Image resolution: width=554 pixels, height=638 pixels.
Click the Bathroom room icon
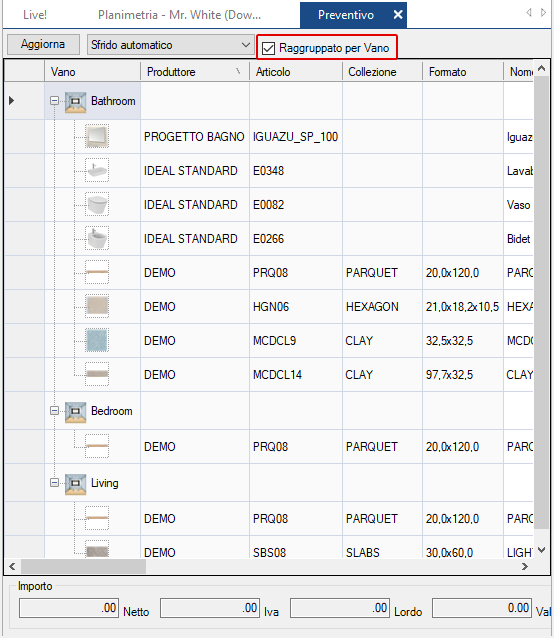[75, 102]
